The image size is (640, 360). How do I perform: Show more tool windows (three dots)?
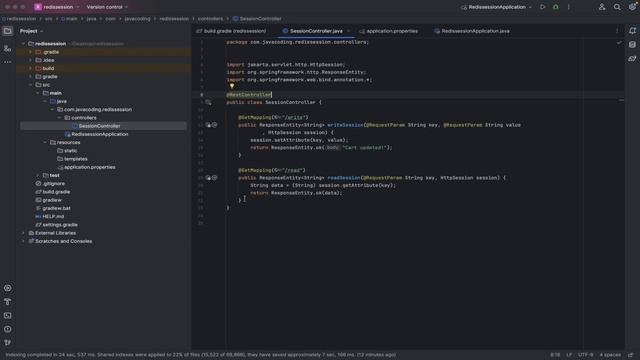(x=7, y=62)
